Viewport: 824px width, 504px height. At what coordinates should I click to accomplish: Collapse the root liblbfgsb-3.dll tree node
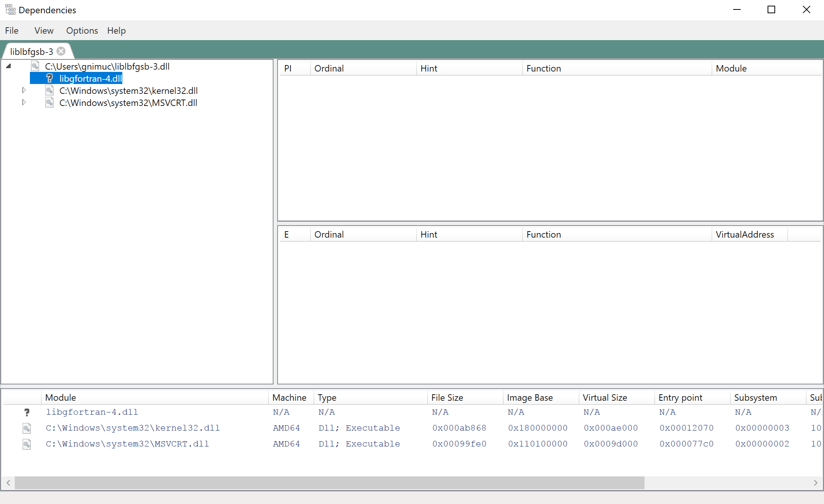click(x=8, y=66)
